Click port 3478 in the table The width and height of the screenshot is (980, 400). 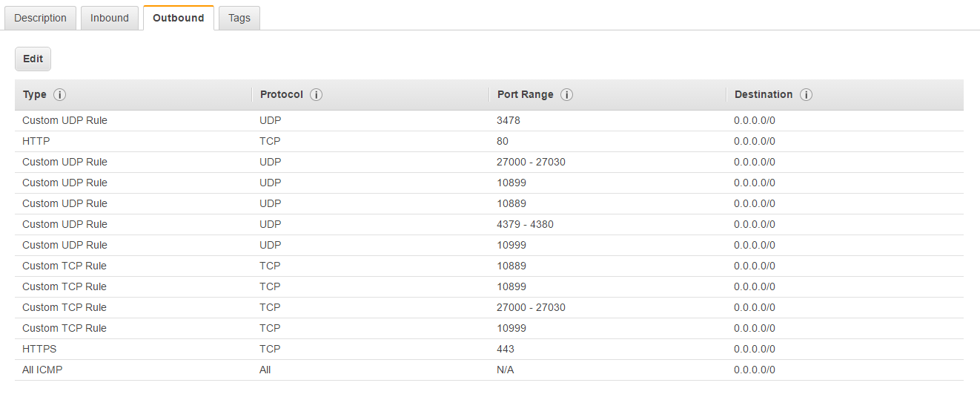[x=509, y=120]
